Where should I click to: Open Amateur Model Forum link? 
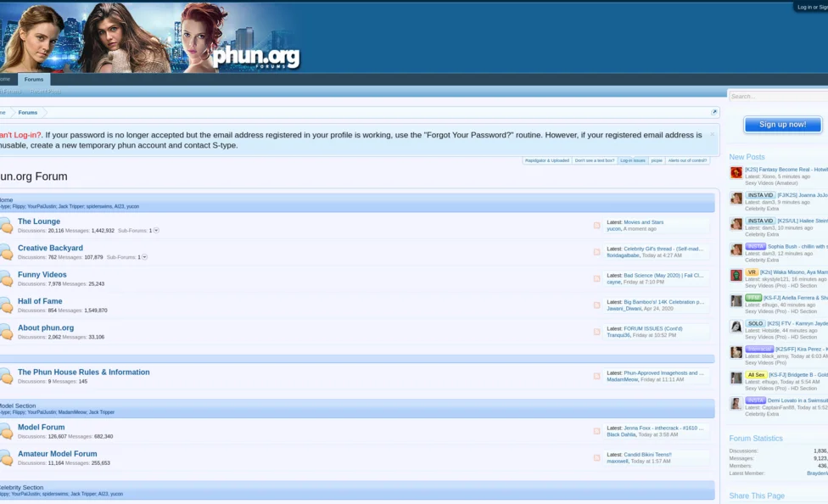coord(58,454)
